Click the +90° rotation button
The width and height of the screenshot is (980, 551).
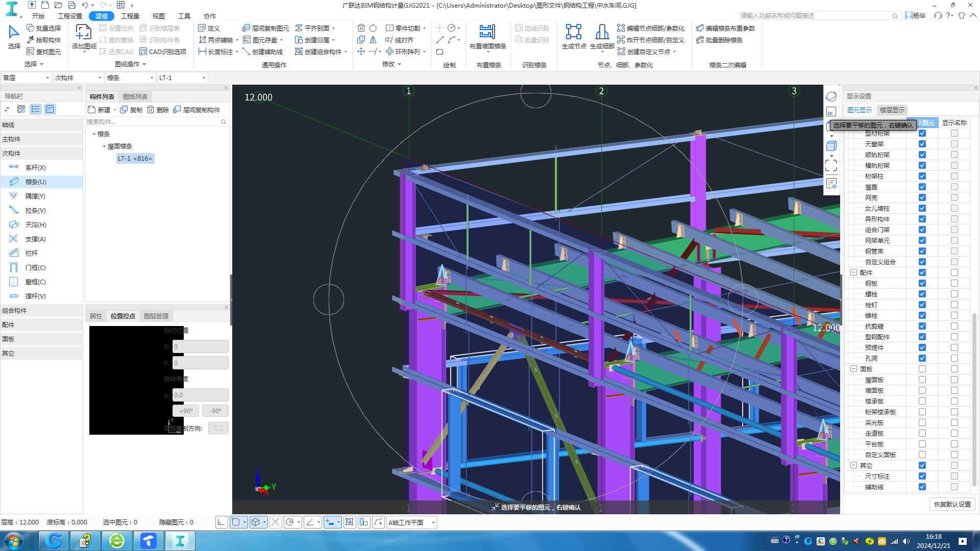tap(186, 411)
